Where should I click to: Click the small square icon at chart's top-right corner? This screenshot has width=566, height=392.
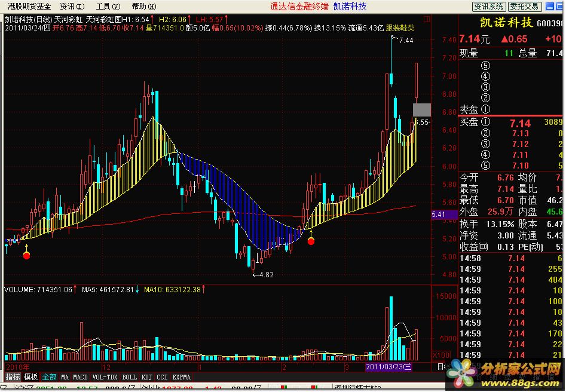coord(427,19)
